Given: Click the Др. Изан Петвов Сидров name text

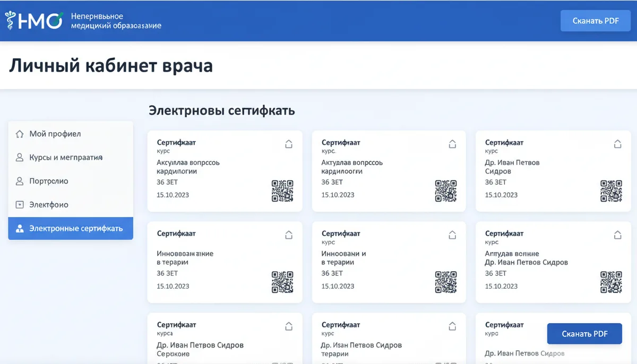Looking at the screenshot, I should [x=361, y=345].
